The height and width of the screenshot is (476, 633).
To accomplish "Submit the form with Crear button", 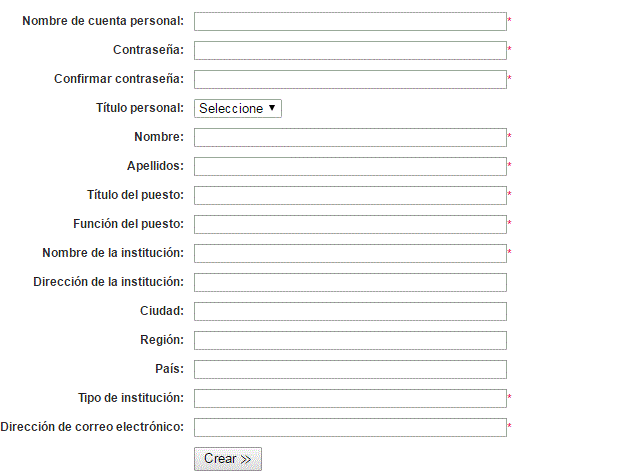I will coord(228,459).
